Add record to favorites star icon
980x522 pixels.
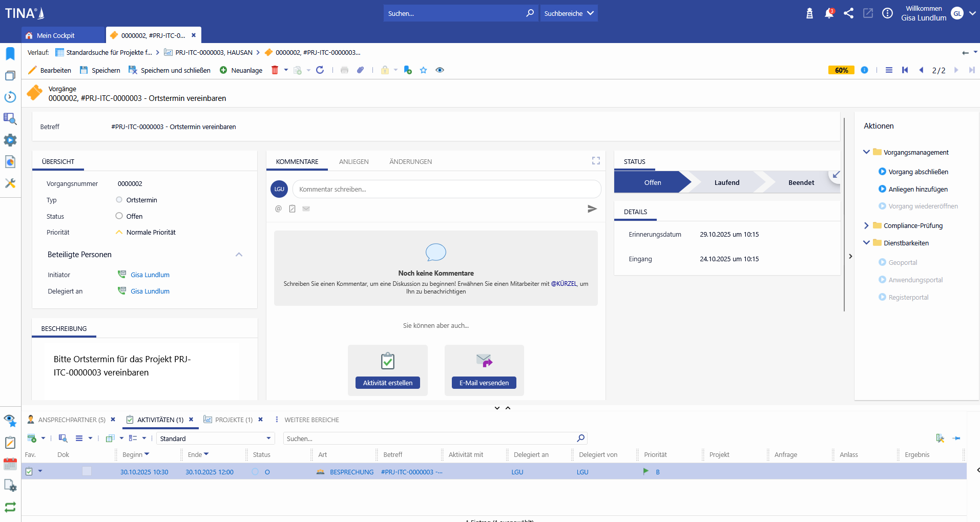(423, 70)
